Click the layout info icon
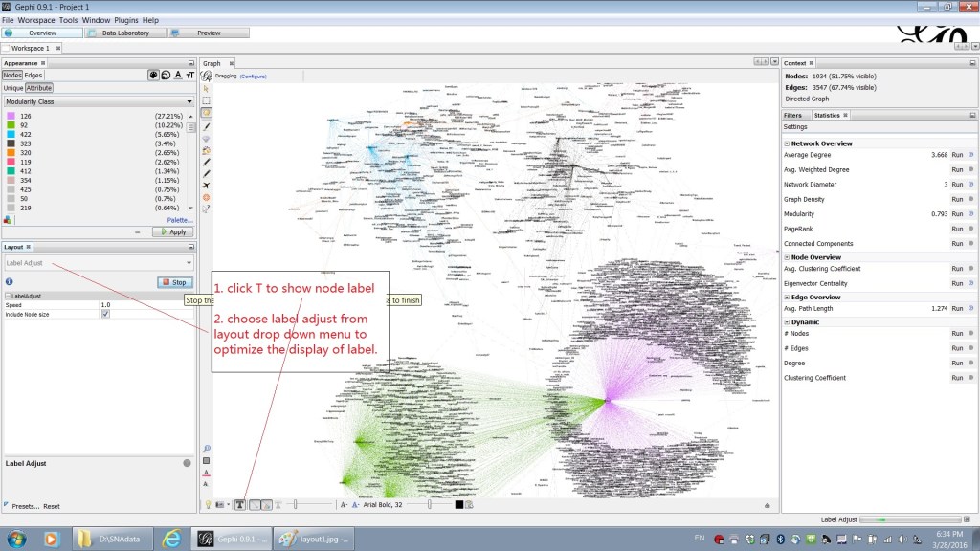Viewport: 980px width, 551px height. click(9, 282)
